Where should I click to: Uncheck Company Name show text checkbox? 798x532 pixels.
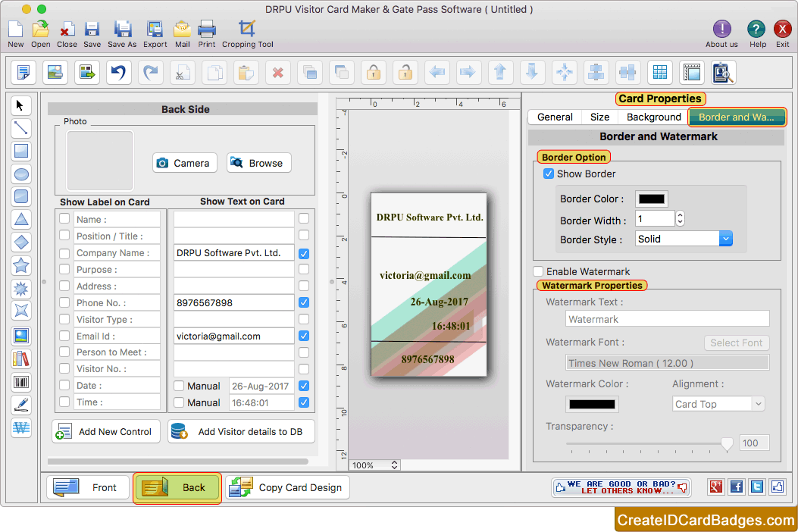pyautogui.click(x=304, y=254)
